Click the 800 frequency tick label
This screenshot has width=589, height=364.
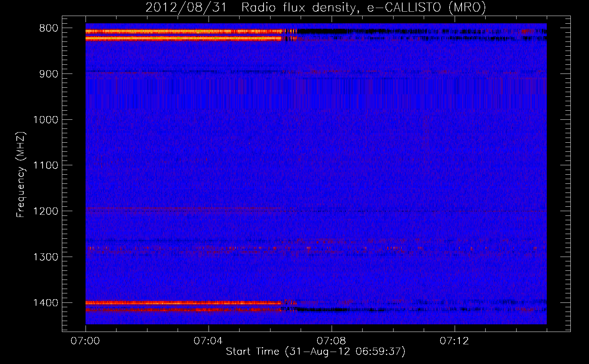[49, 28]
